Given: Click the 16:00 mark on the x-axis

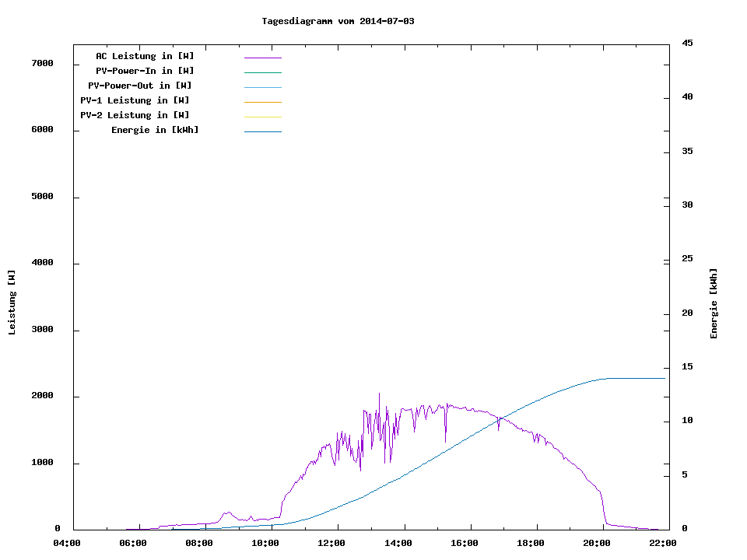Looking at the screenshot, I should pos(464,544).
